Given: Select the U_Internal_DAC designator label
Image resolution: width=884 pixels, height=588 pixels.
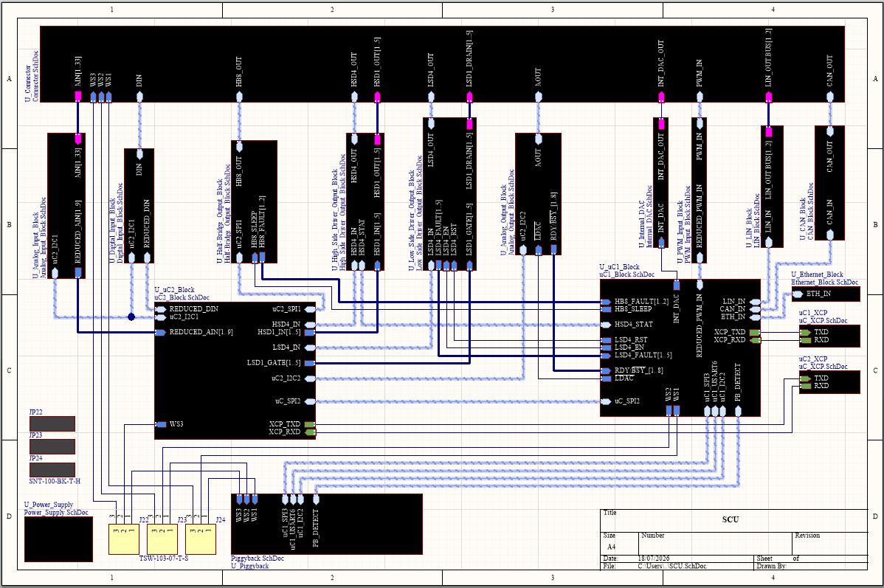Looking at the screenshot, I should pos(641,224).
